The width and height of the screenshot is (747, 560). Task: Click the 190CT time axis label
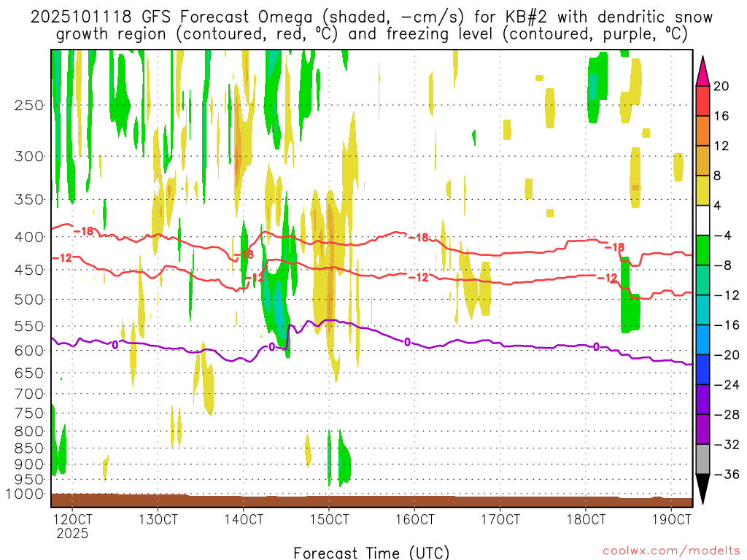pyautogui.click(x=672, y=519)
